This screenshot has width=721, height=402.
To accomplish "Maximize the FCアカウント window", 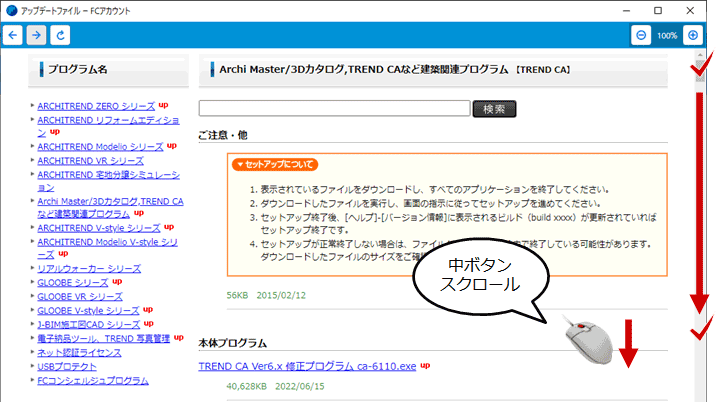I will coord(658,11).
